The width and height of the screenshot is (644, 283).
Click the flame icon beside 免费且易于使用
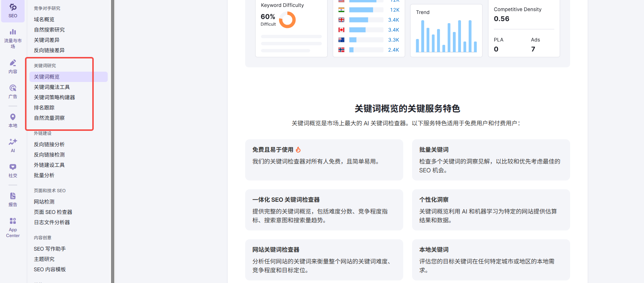pos(298,150)
